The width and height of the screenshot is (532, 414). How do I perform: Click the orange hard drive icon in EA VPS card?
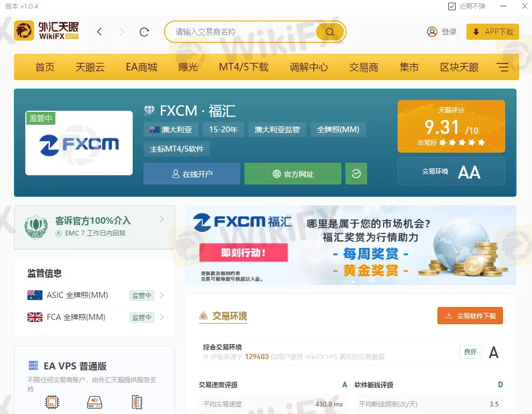pos(95,402)
